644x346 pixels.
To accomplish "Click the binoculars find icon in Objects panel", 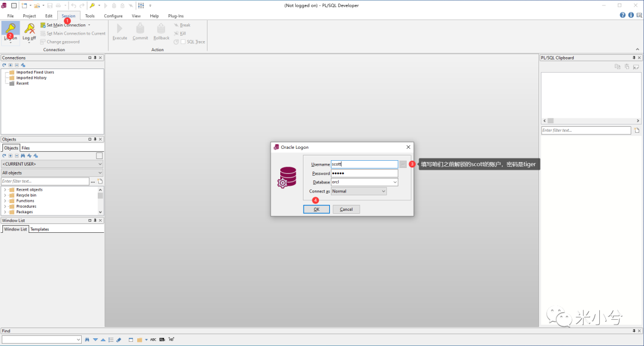I will point(23,156).
